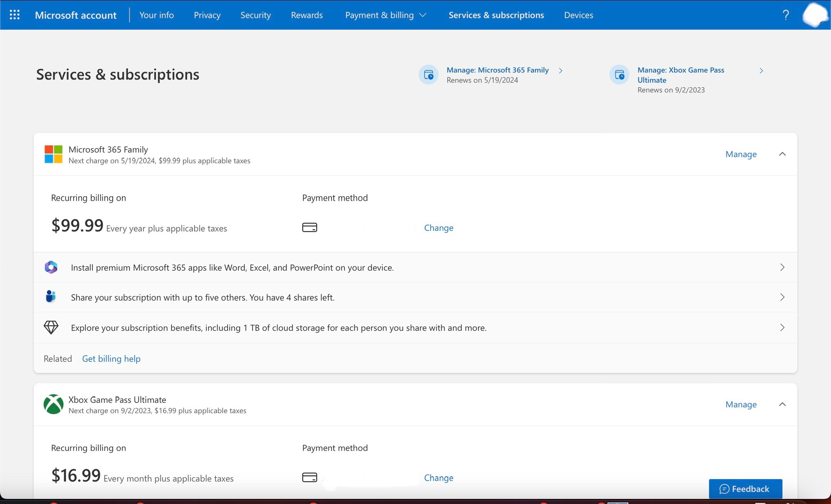Click the Microsoft 365 Family logo
The height and width of the screenshot is (504, 831).
(x=53, y=154)
